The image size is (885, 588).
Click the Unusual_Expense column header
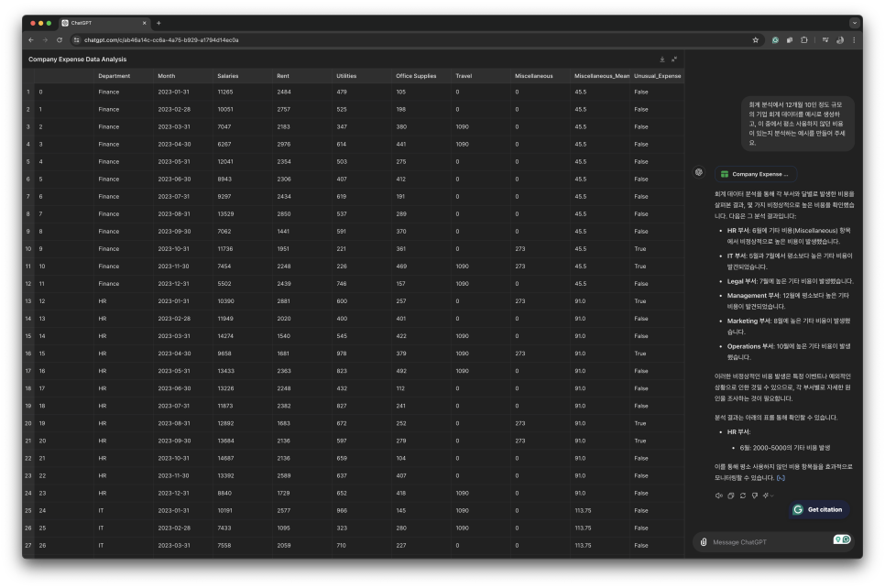[658, 76]
